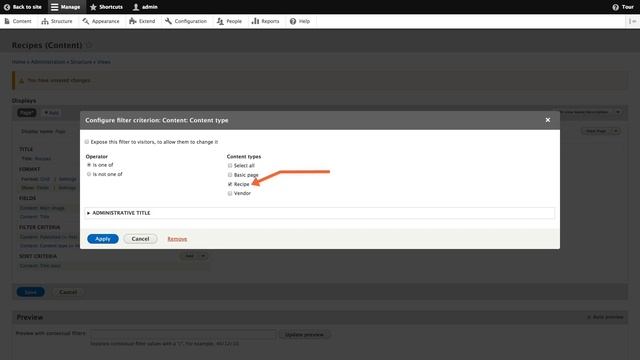Open Configuration wrench icon

pyautogui.click(x=168, y=21)
